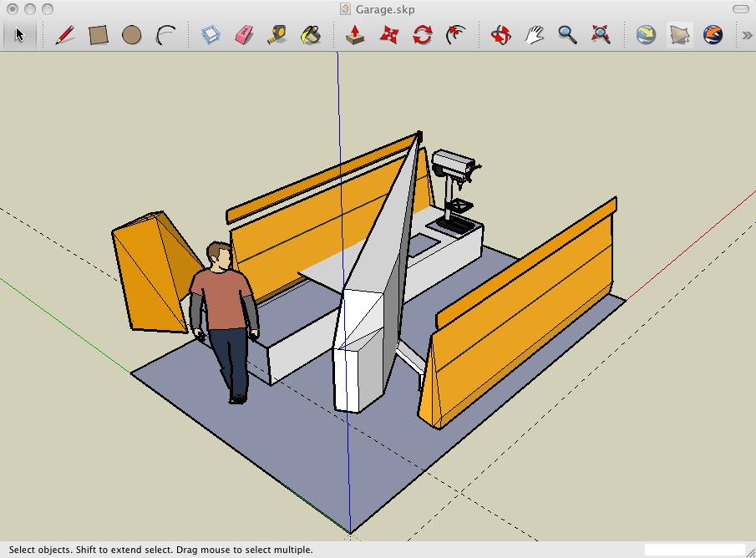Toggle the toolbar visibility pill button
Screen dimensions: 756x558
point(740,9)
